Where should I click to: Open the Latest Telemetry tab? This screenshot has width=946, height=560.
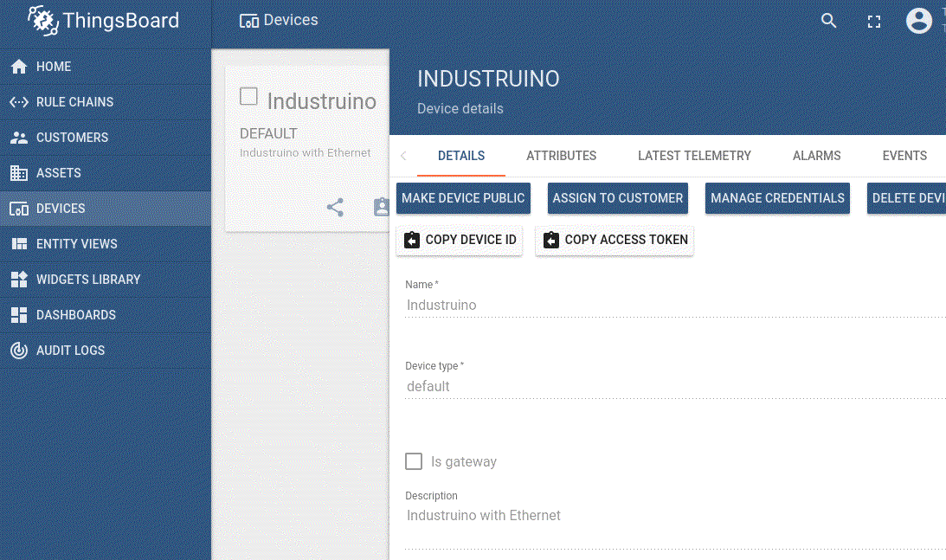(694, 156)
